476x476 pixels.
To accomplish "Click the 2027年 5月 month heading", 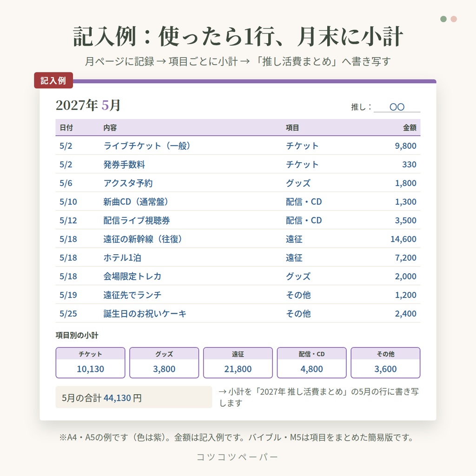I will [x=88, y=106].
